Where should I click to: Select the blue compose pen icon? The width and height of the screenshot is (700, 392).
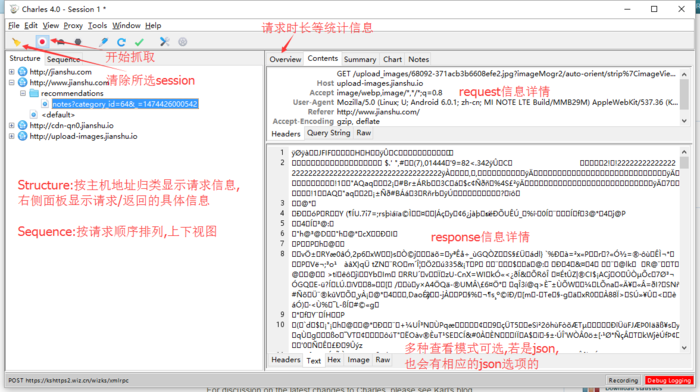pos(104,42)
